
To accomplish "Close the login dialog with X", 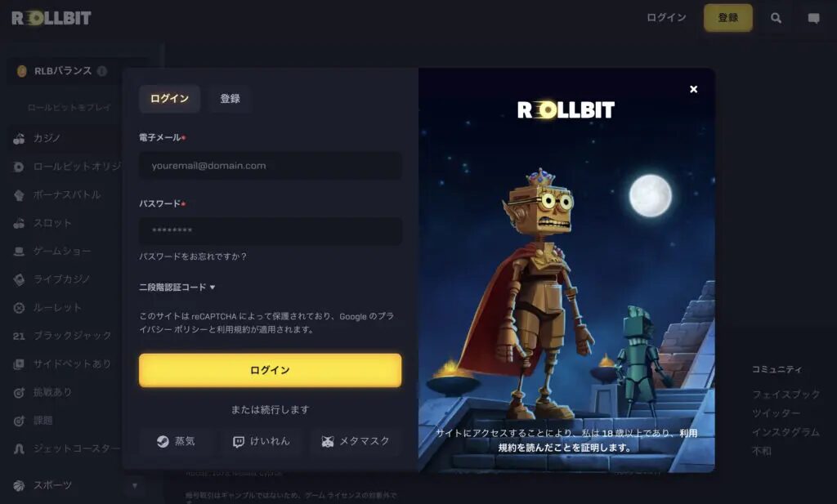I will [693, 89].
